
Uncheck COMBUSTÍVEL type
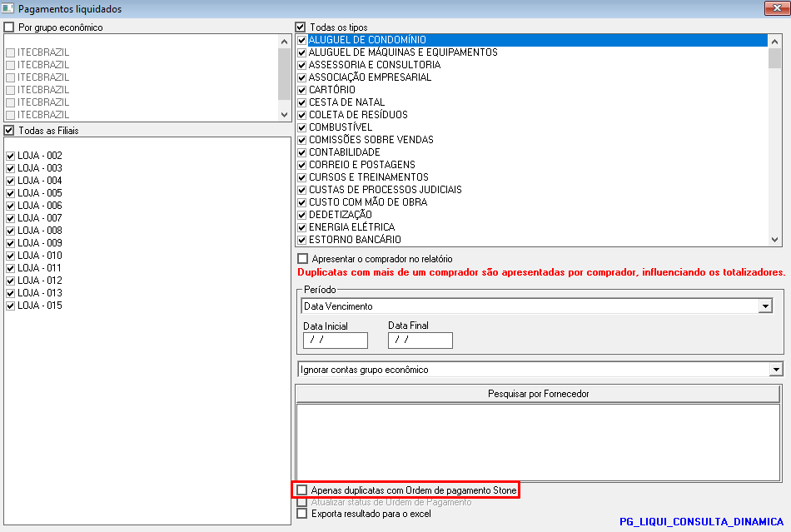coord(302,127)
